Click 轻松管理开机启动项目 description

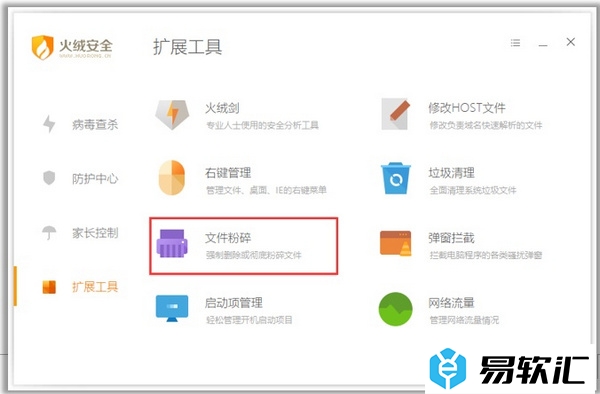249,320
